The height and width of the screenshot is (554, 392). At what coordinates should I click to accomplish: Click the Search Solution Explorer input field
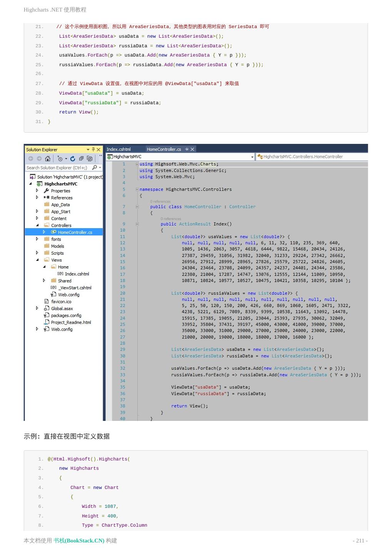[58, 168]
